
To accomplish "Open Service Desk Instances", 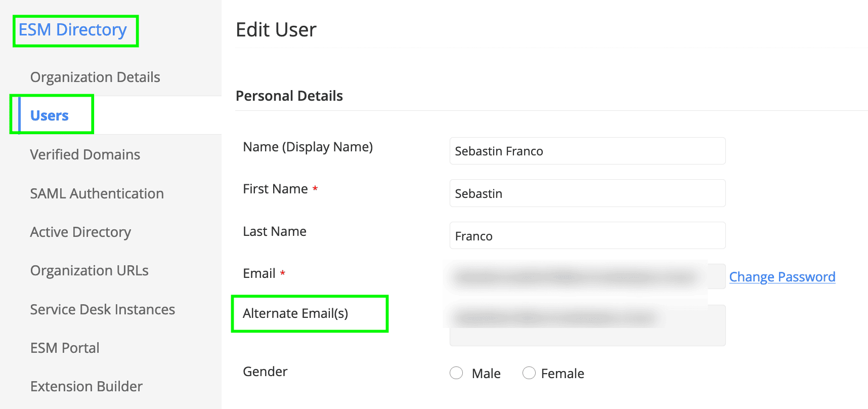I will 103,309.
